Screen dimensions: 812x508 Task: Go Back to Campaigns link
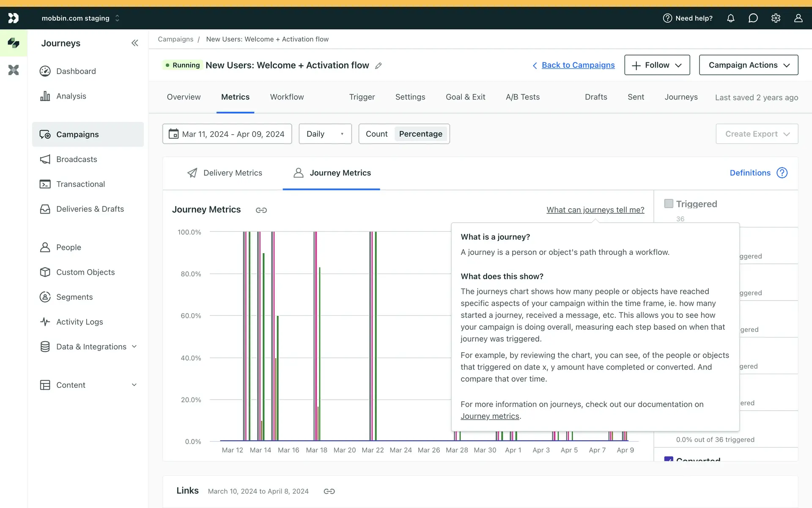click(578, 65)
